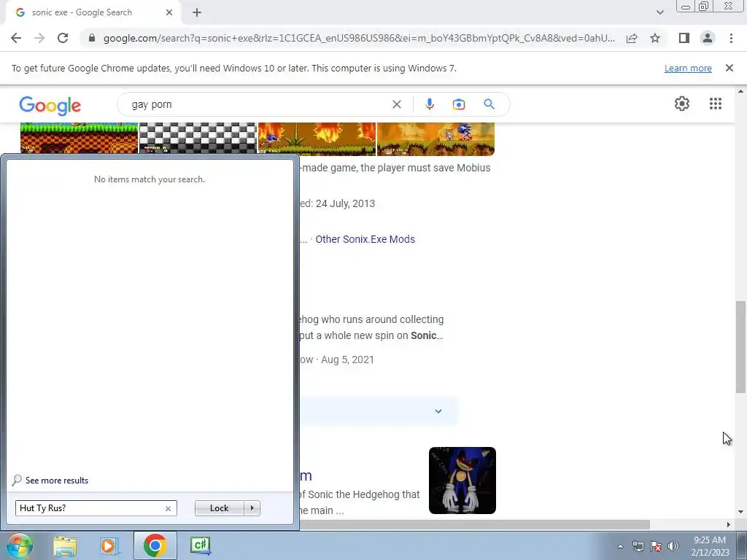Click the vertical page scrollbar thumb
Viewport: 747px width, 560px height.
tap(740, 346)
